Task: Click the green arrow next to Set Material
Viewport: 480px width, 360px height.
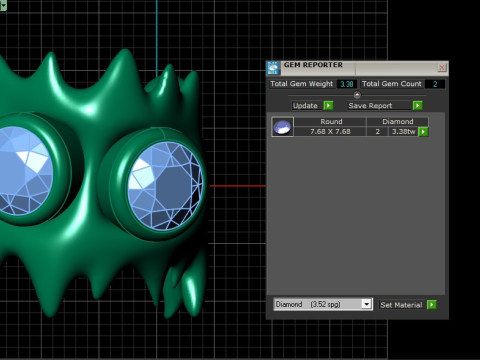Action: (432, 305)
